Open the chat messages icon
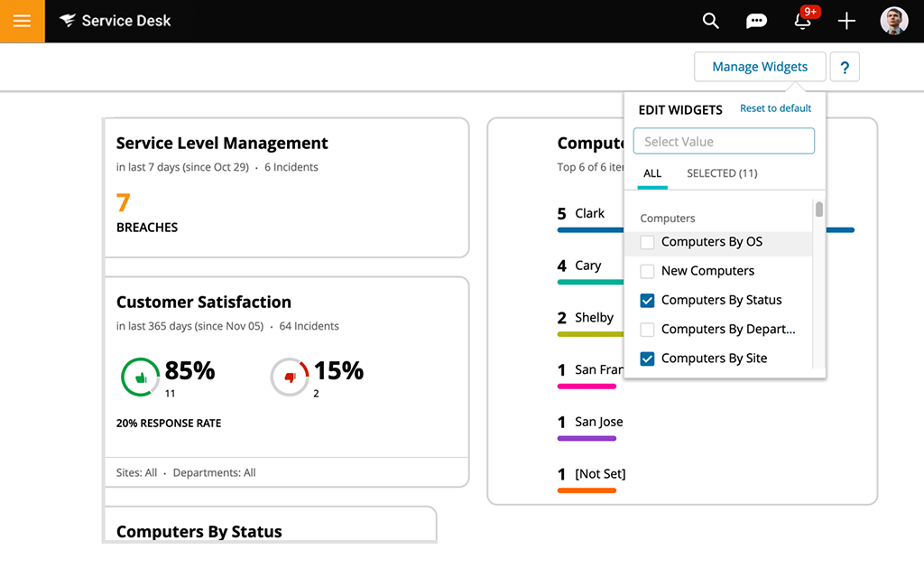 pos(756,21)
